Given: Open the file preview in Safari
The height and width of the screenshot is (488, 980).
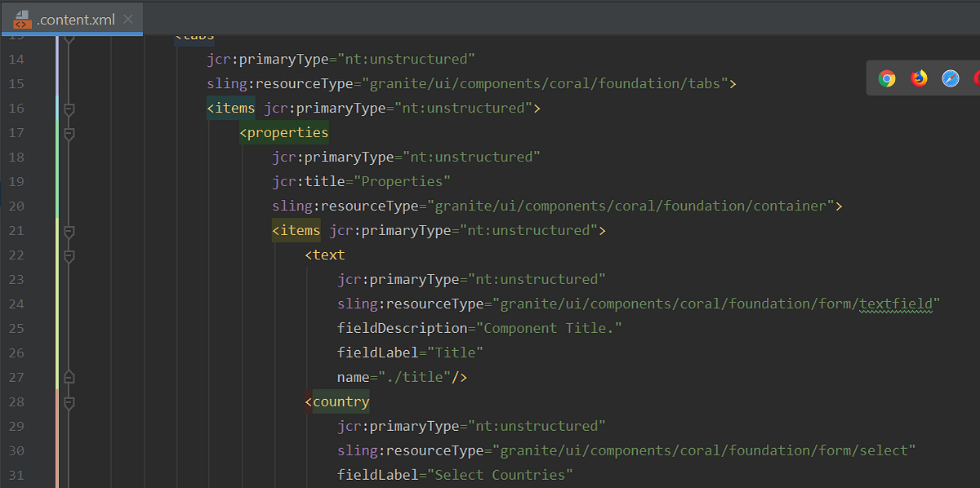Looking at the screenshot, I should [x=949, y=78].
